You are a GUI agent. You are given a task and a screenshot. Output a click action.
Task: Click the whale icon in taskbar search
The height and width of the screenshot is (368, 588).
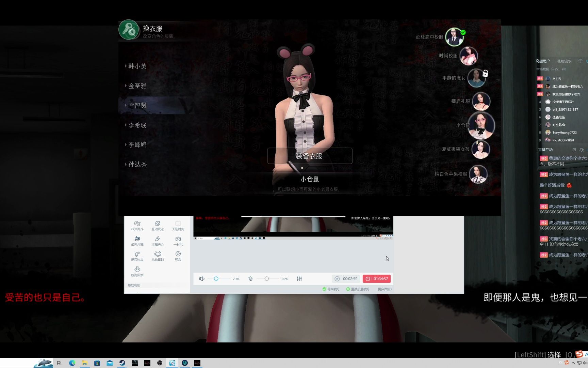point(43,363)
